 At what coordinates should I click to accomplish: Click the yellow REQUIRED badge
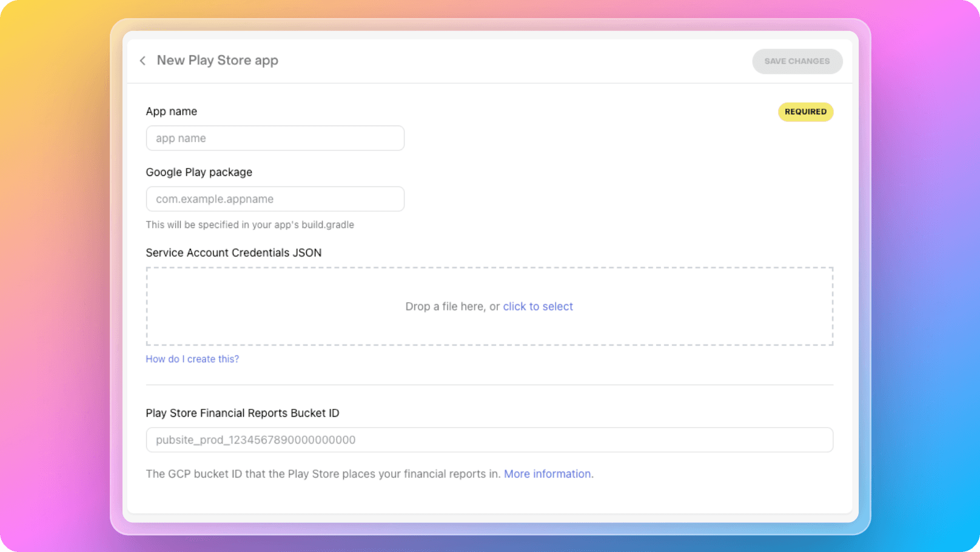click(x=805, y=112)
